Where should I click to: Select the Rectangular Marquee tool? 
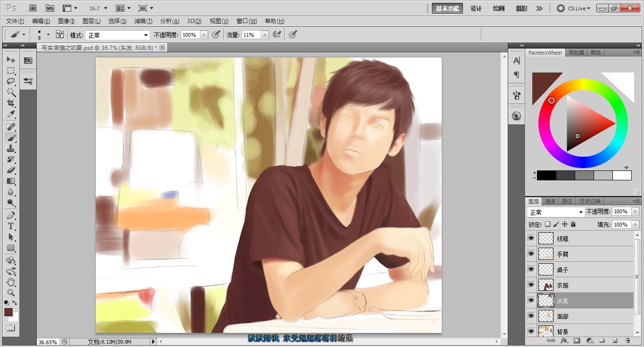11,71
